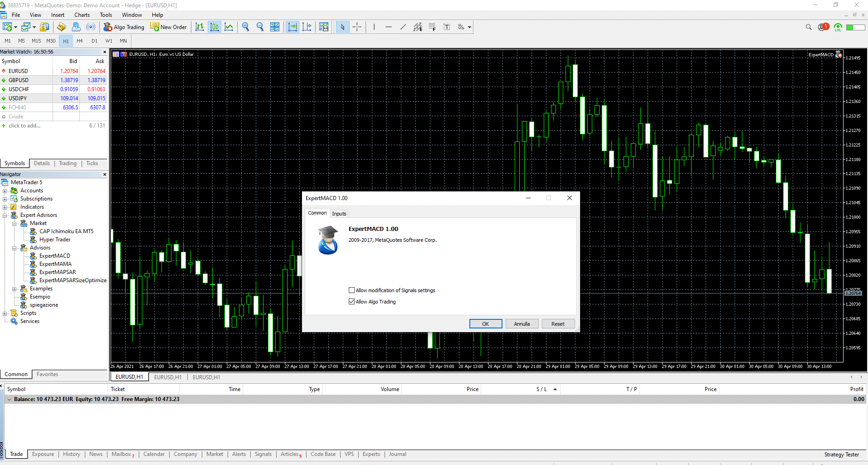Image resolution: width=868 pixels, height=465 pixels.
Task: Collapse the Advisors subfolder in Navigator
Action: click(x=15, y=248)
